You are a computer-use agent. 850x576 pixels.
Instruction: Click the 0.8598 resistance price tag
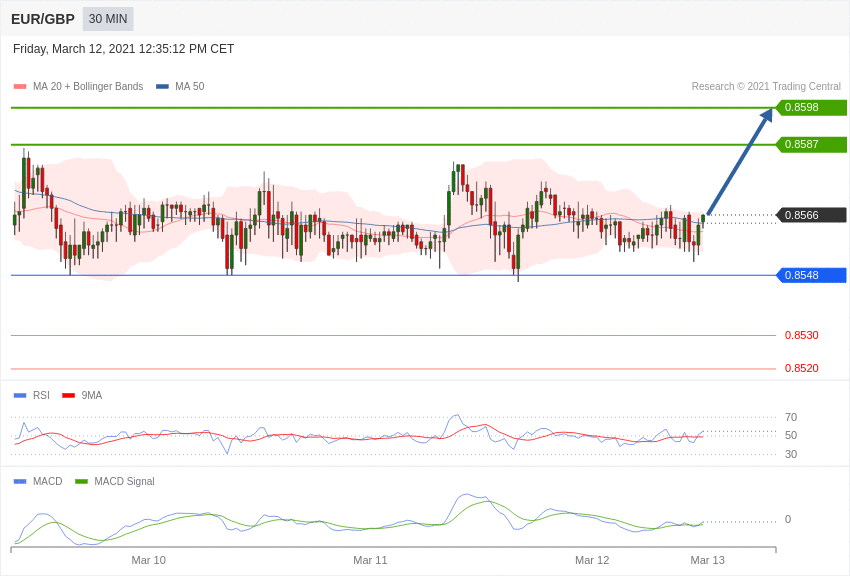tap(812, 107)
